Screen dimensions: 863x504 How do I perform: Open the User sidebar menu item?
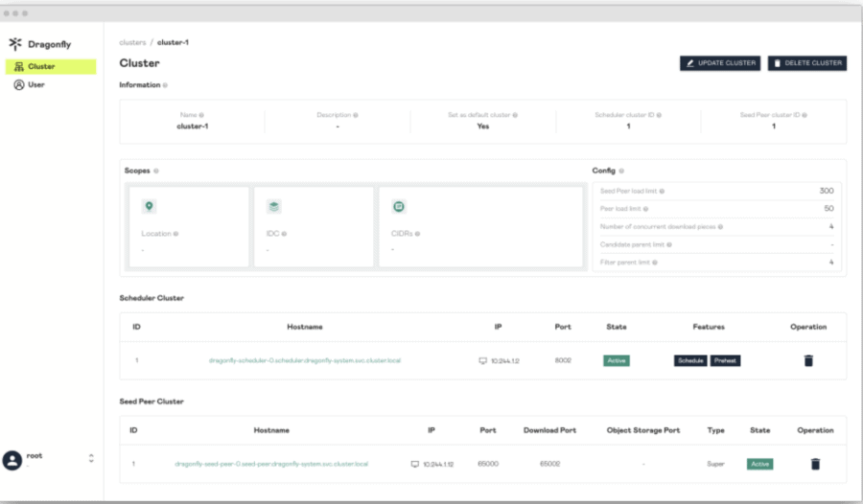(35, 84)
